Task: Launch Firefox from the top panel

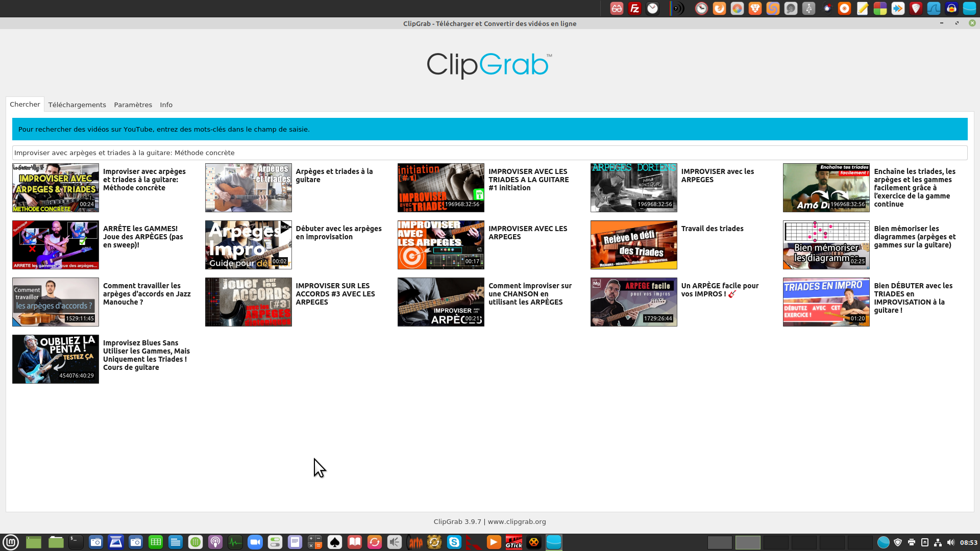Action: [719, 8]
